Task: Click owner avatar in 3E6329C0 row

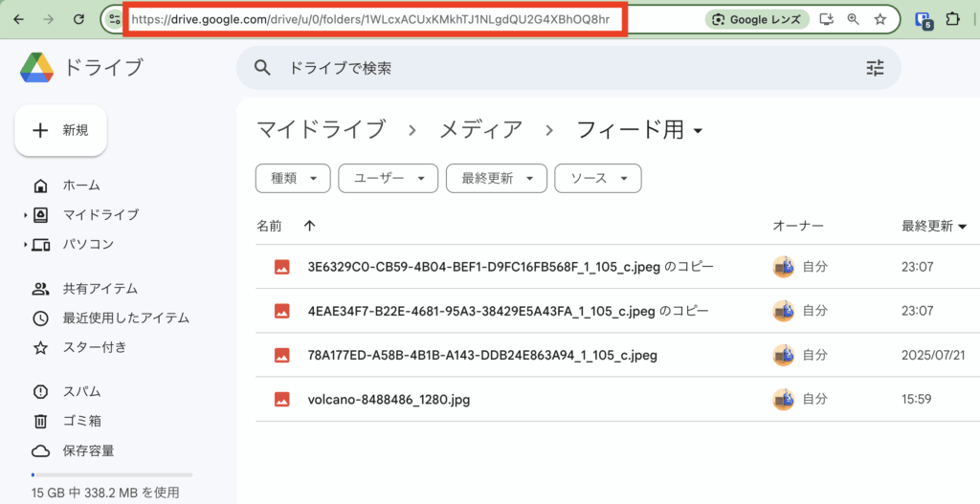Action: pyautogui.click(x=783, y=267)
